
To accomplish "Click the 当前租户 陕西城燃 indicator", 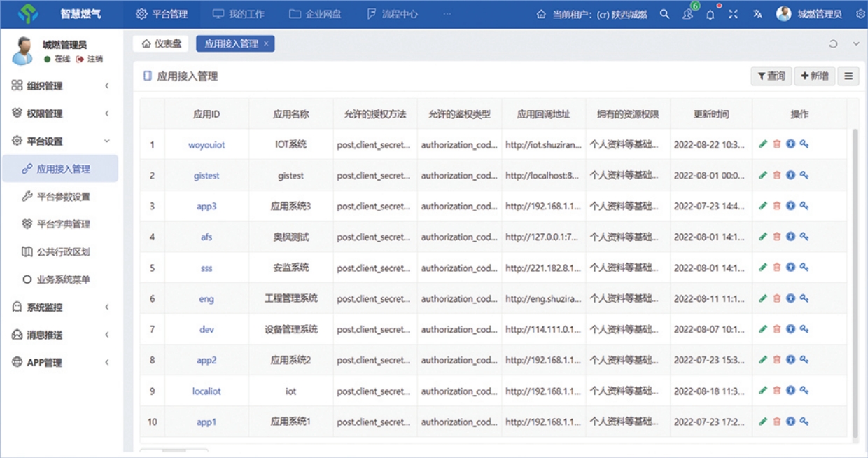I will tap(592, 14).
